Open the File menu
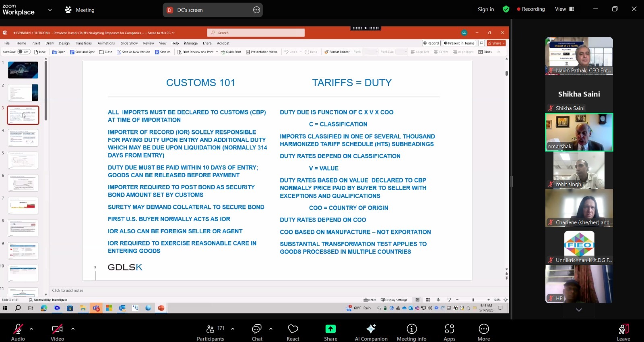Image resolution: width=644 pixels, height=342 pixels. [7, 43]
